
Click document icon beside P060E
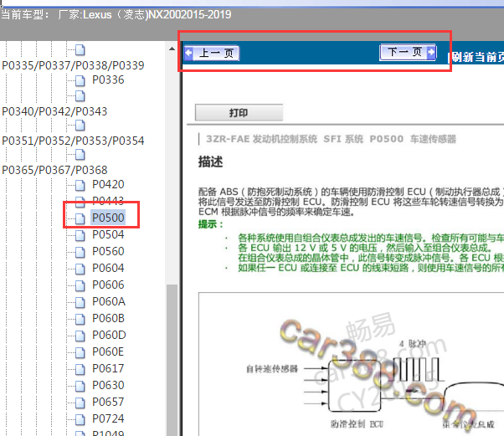80,352
